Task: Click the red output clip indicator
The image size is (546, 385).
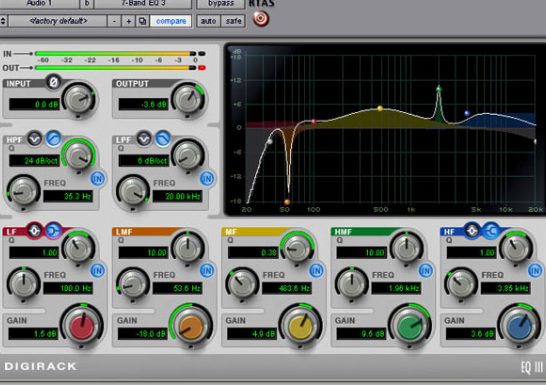Action: [202, 68]
